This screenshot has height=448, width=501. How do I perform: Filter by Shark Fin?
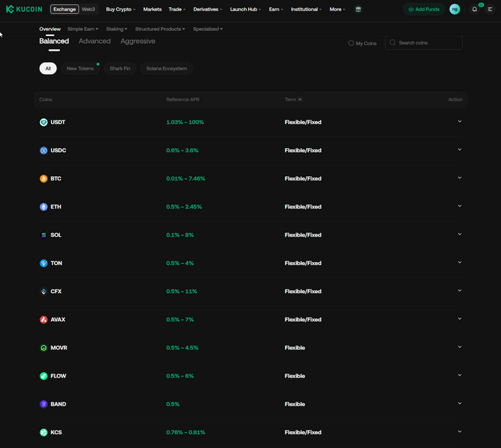click(120, 68)
